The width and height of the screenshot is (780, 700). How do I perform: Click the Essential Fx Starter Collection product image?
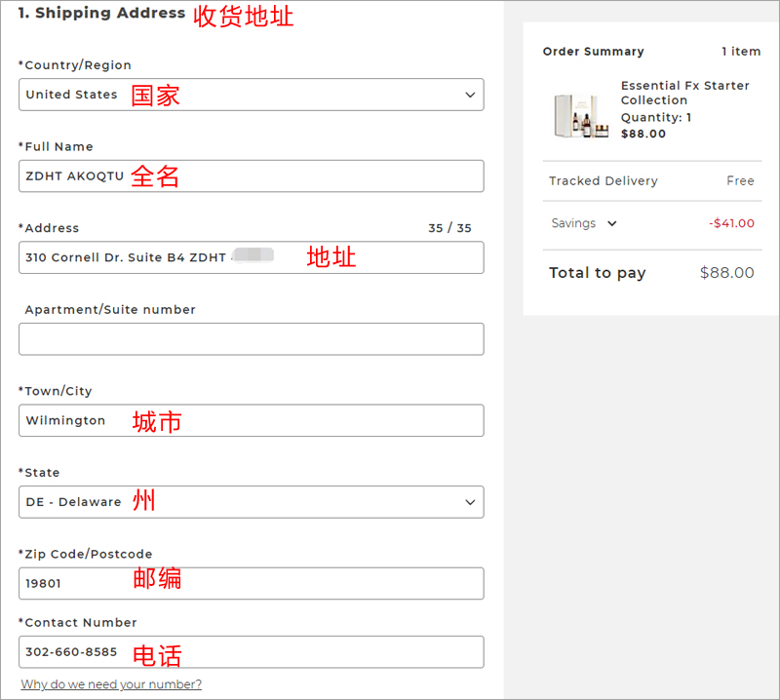(x=581, y=115)
